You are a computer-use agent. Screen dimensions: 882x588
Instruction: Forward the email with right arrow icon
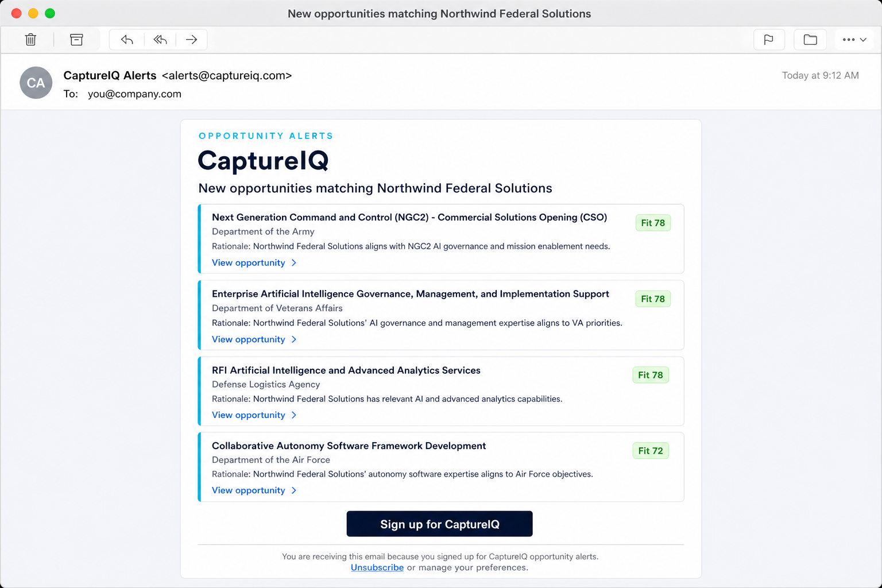[191, 40]
